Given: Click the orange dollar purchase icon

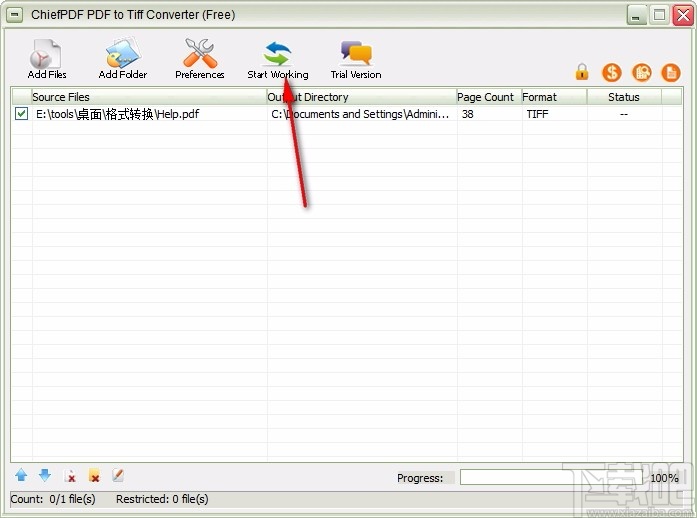Looking at the screenshot, I should tap(612, 72).
